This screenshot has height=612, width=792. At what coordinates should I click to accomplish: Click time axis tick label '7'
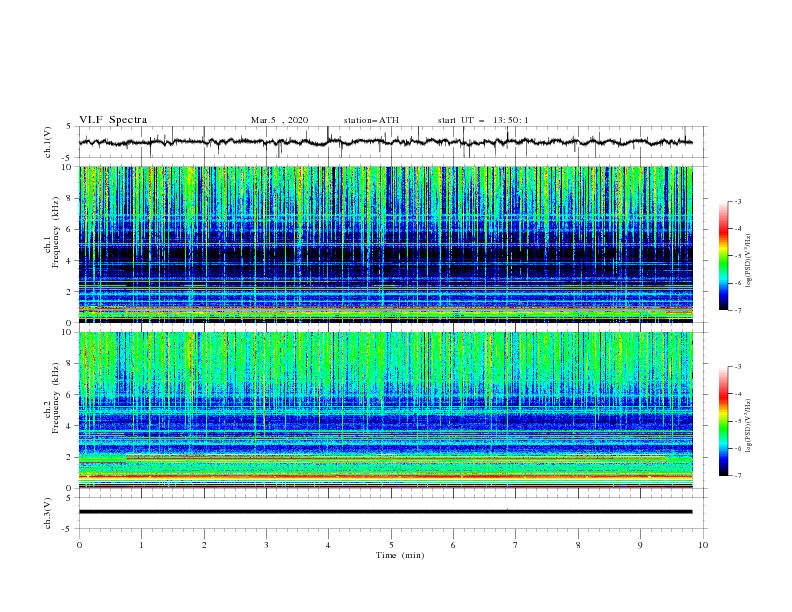pyautogui.click(x=516, y=545)
